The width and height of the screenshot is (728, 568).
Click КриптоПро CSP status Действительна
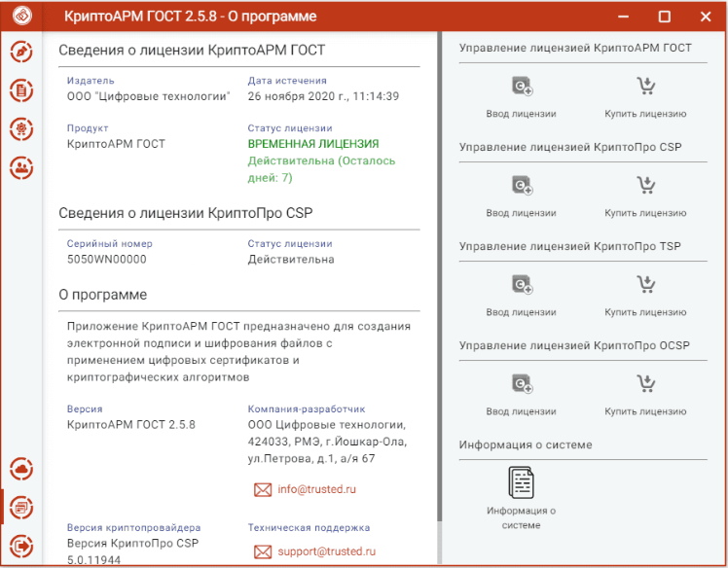click(x=291, y=260)
